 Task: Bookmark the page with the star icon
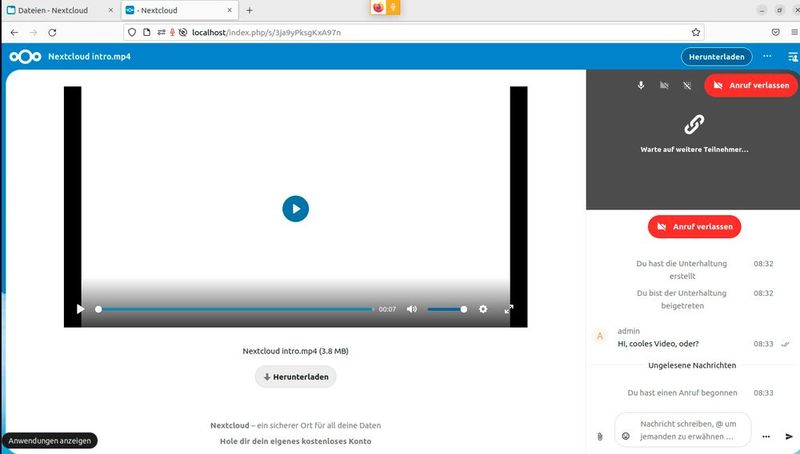pos(695,32)
